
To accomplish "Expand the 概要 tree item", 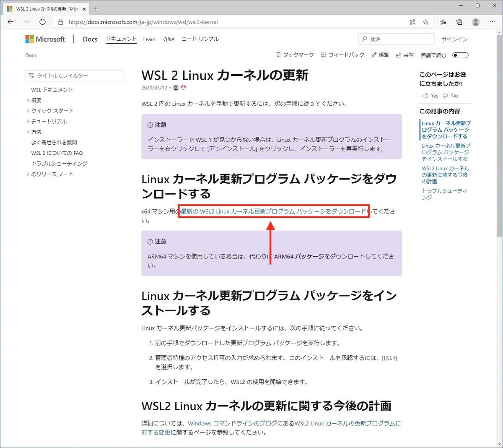I will click(x=28, y=100).
